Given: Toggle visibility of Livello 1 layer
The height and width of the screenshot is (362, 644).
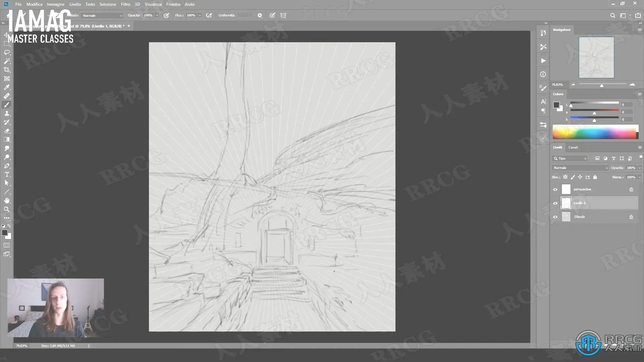Looking at the screenshot, I should click(555, 203).
